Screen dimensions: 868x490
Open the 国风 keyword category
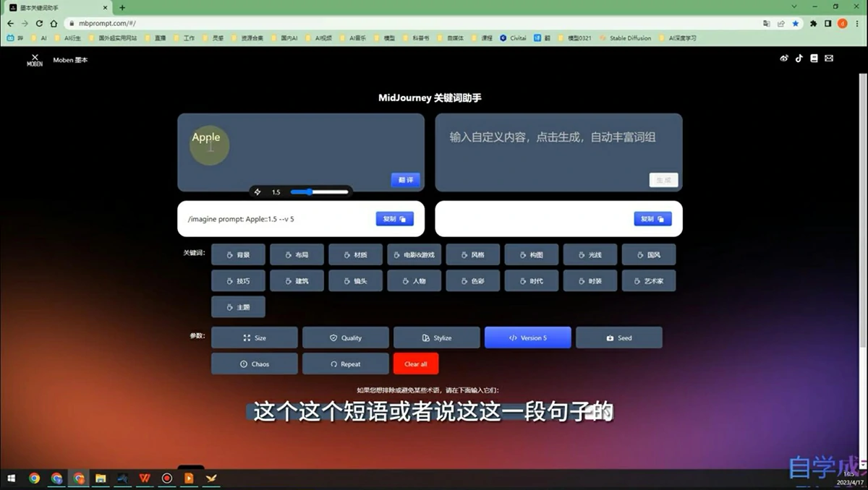tap(649, 254)
